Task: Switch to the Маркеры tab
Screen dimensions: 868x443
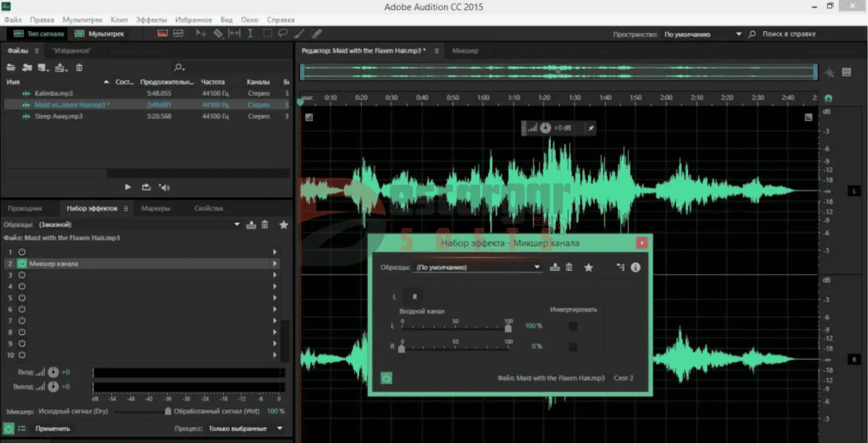Action: (155, 208)
